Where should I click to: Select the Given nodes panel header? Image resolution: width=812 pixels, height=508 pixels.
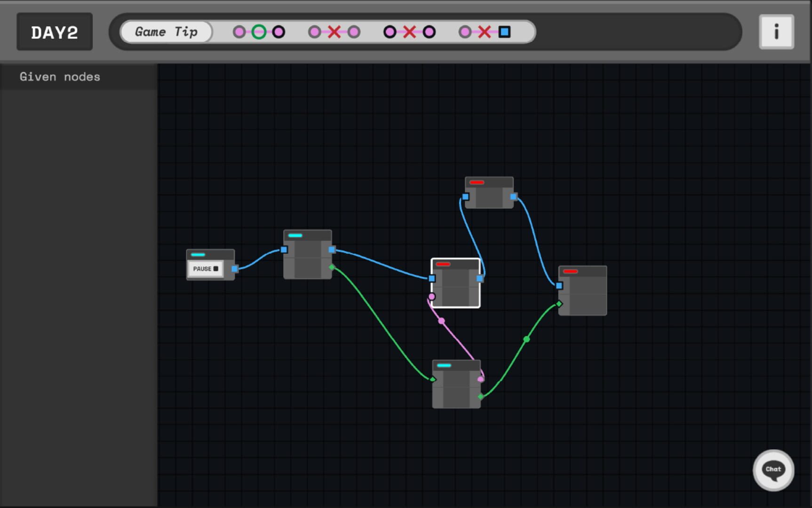[60, 77]
